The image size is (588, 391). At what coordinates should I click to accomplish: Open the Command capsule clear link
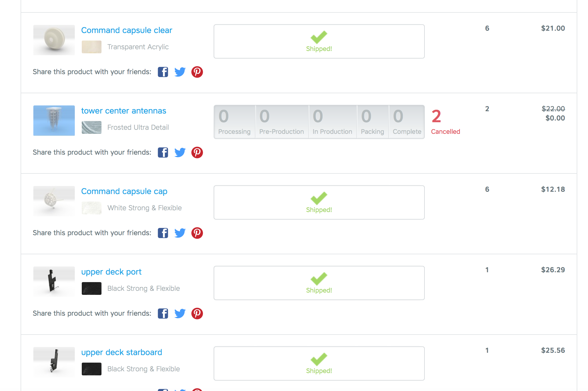coord(127,30)
